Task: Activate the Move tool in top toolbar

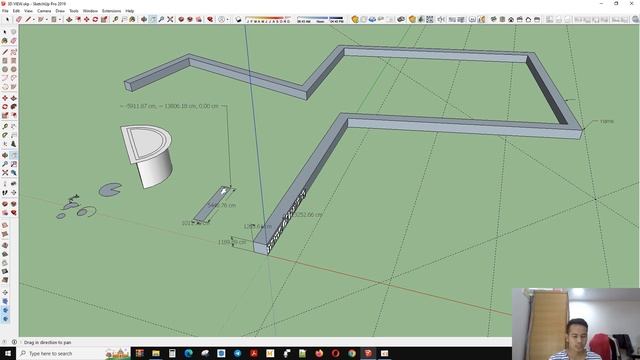Action: [87, 19]
